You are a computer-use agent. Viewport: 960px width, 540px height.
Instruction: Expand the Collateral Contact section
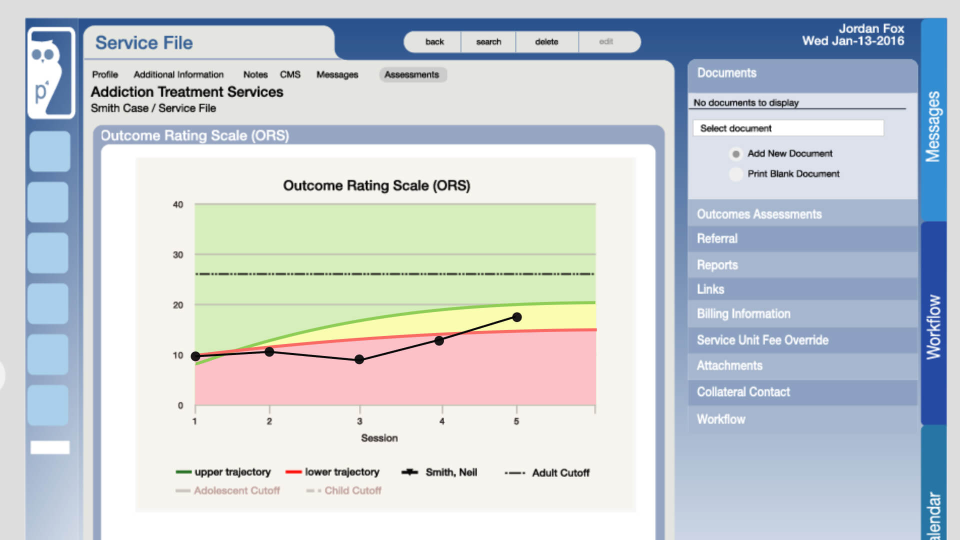(803, 392)
